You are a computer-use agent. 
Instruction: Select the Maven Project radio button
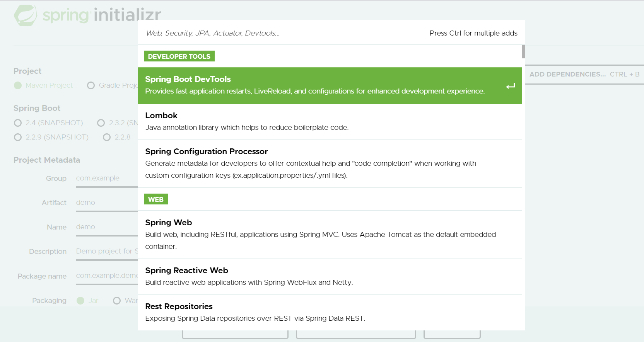tap(18, 85)
